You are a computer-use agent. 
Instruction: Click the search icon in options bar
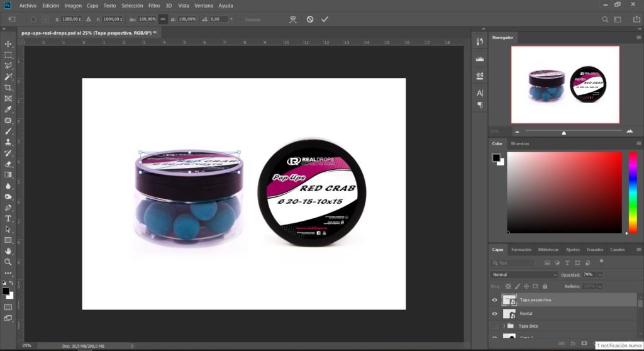605,19
